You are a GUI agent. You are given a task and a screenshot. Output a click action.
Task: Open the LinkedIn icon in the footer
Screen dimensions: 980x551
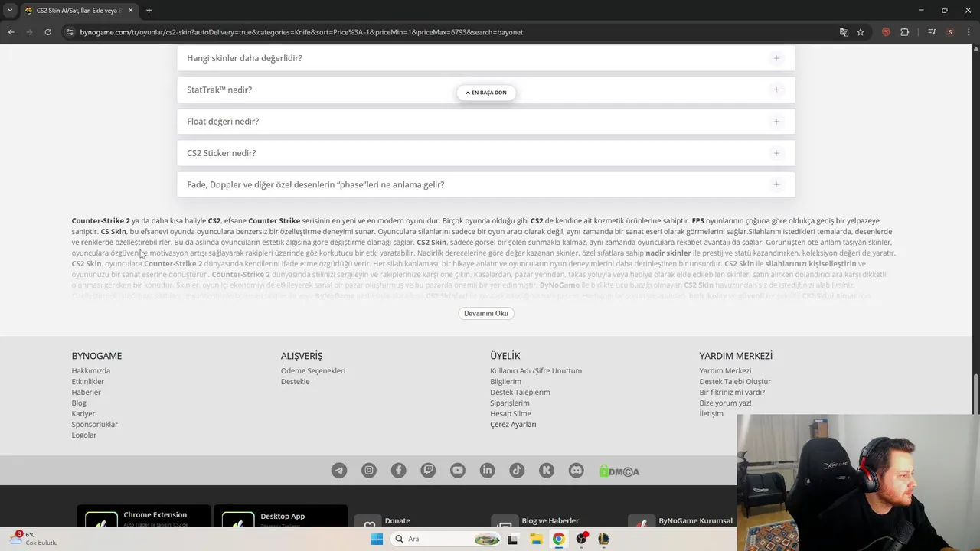point(487,471)
